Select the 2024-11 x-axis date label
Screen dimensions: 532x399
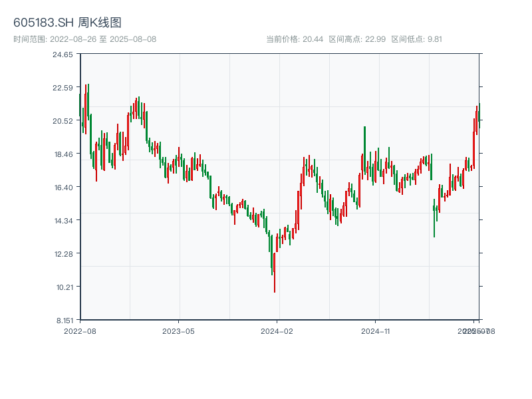pyautogui.click(x=376, y=331)
